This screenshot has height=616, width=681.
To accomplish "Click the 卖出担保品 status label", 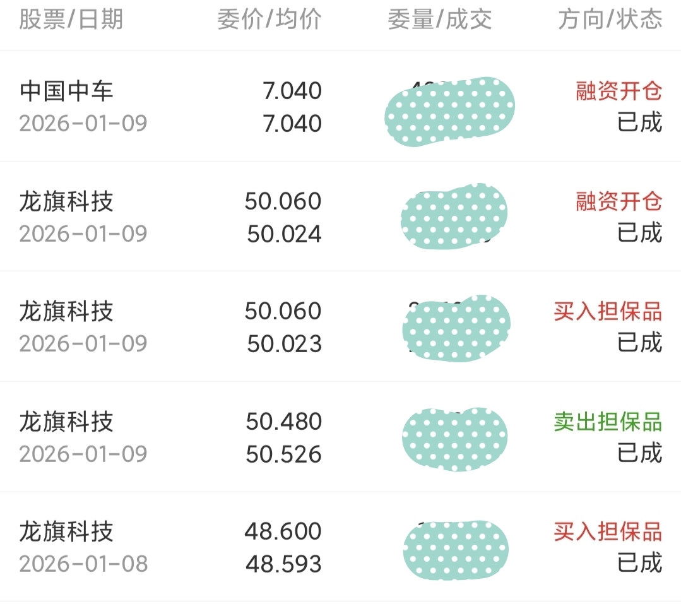I will [608, 422].
